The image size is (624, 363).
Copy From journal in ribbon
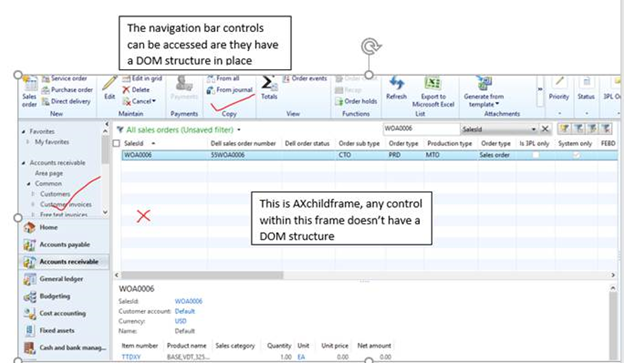[229, 90]
